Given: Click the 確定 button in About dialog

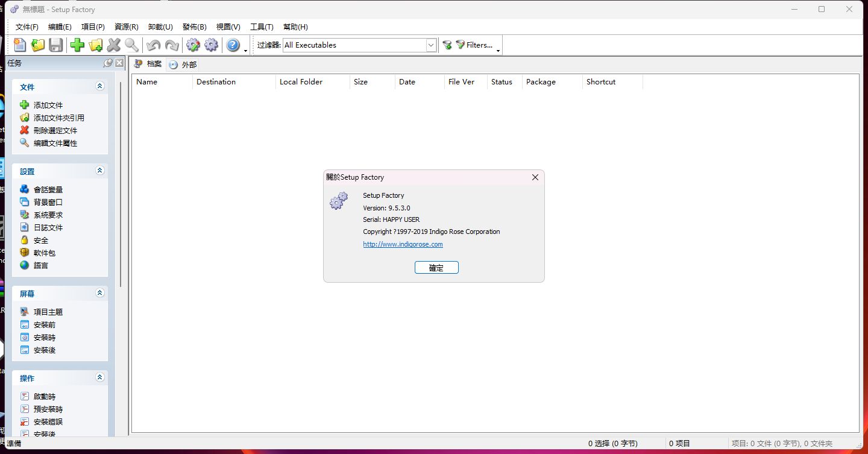Looking at the screenshot, I should pyautogui.click(x=436, y=268).
